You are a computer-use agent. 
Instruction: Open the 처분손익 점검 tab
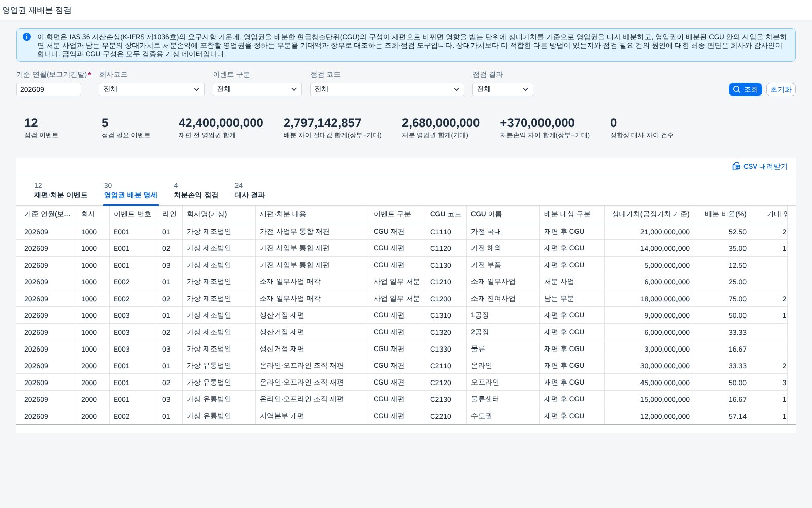tap(196, 190)
